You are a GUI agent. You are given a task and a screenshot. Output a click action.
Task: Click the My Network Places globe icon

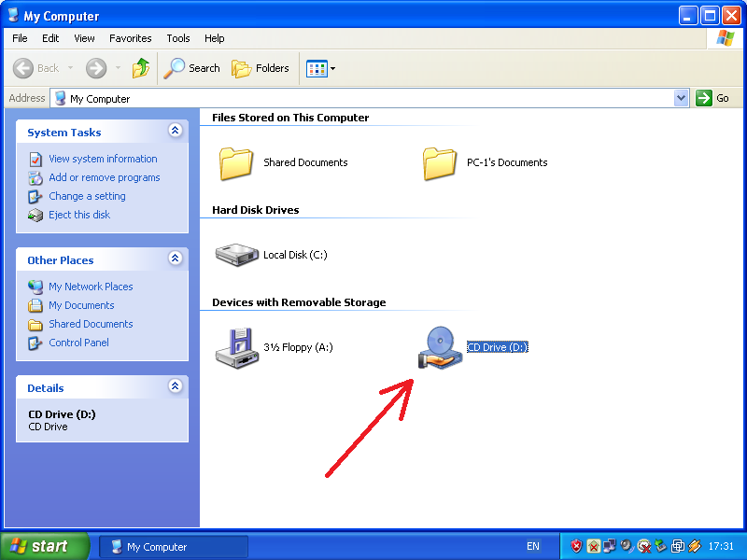[35, 287]
